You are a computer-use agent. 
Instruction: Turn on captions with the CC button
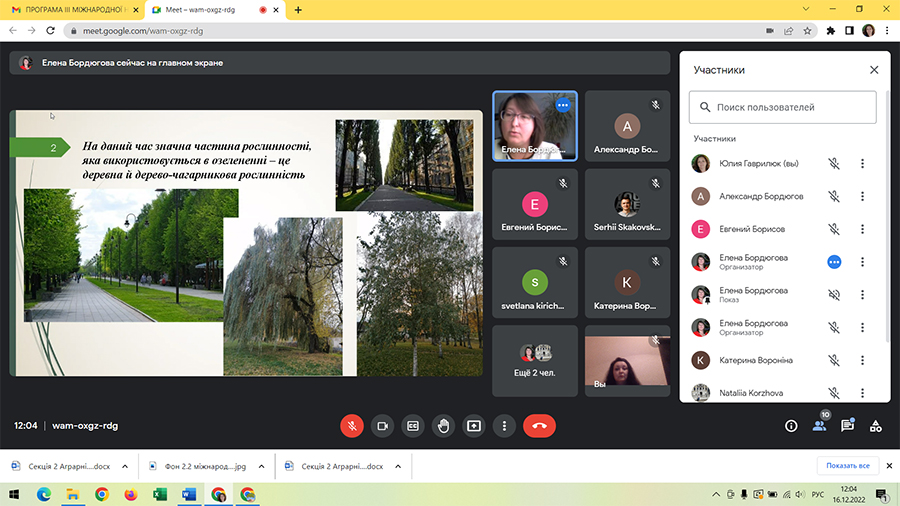point(413,426)
